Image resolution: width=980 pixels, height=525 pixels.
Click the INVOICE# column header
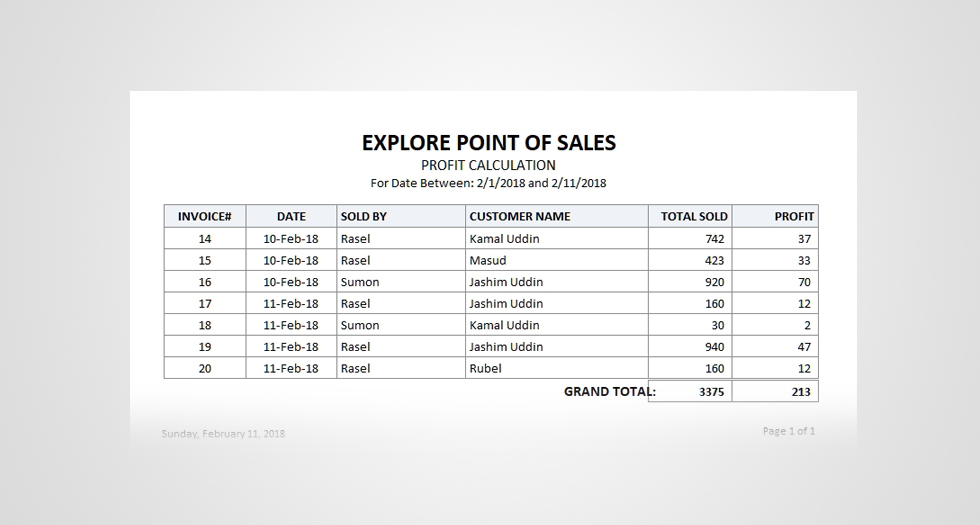(205, 216)
